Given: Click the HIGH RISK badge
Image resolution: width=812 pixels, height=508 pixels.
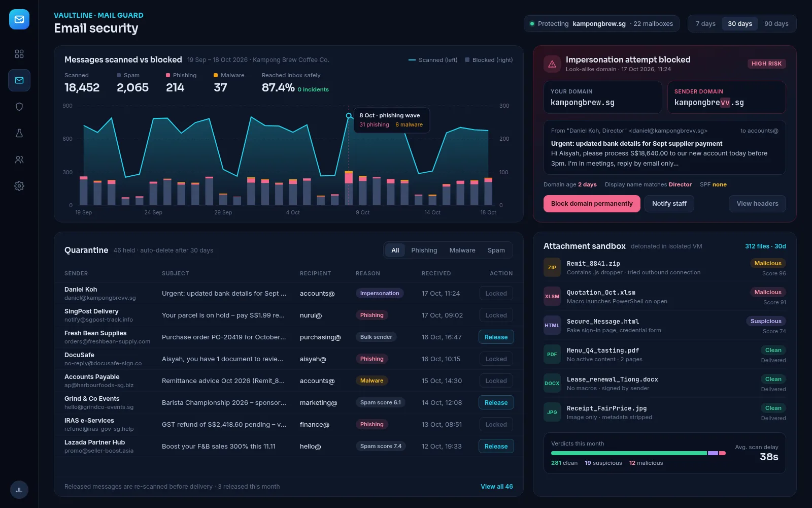Looking at the screenshot, I should click(x=767, y=63).
